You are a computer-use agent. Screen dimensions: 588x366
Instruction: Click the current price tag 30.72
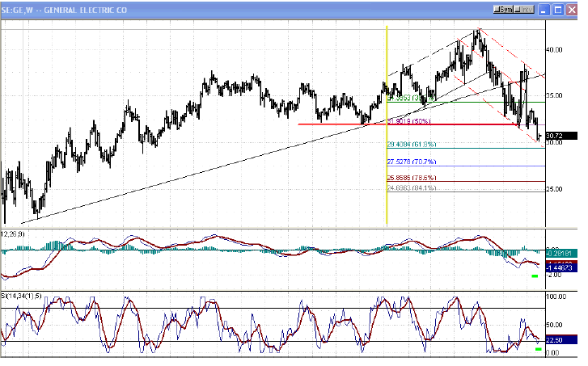tap(560, 136)
